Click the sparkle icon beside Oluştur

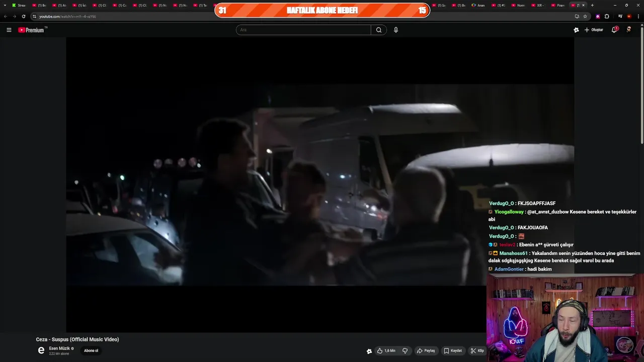(x=576, y=30)
